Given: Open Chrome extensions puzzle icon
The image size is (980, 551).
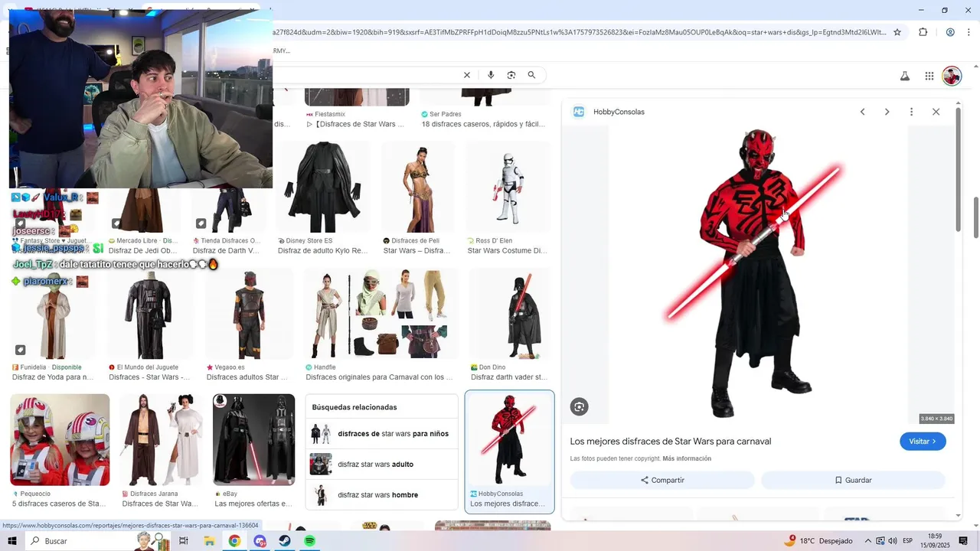Looking at the screenshot, I should 923,32.
